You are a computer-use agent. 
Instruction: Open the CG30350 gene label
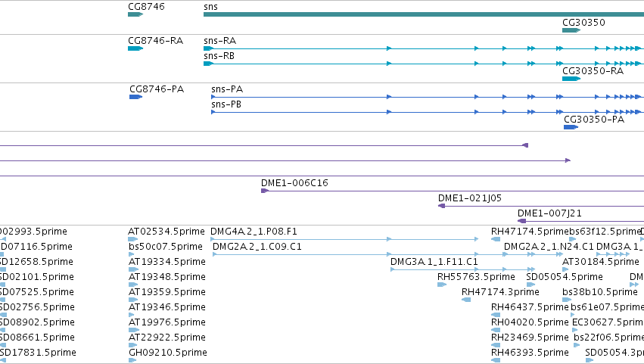pos(583,23)
